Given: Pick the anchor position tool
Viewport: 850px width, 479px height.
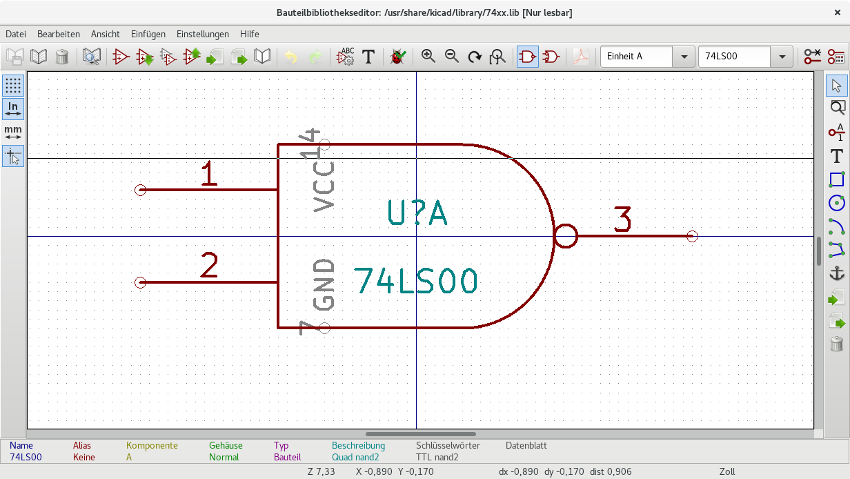Looking at the screenshot, I should 837,274.
